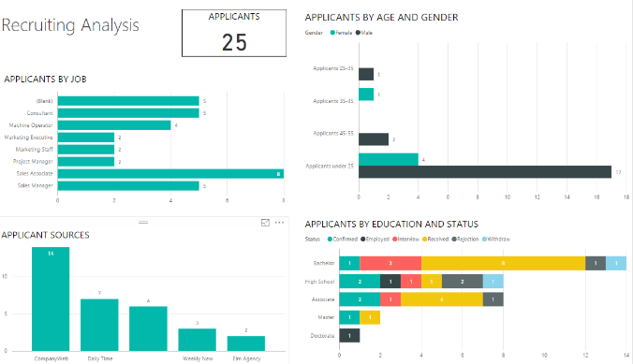Click the Sales Associate bar
Screen dimensions: 633x364
click(x=170, y=173)
